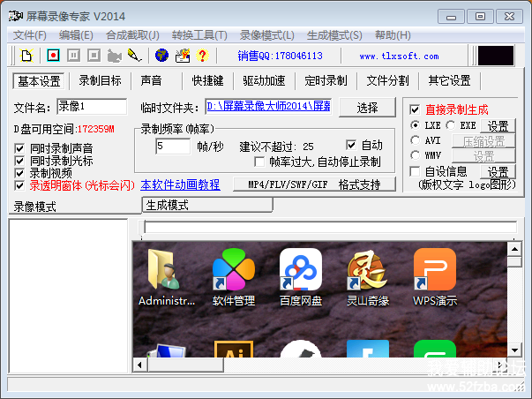532x399 pixels.
Task: Open the 录像模式(L) menu
Action: 267,35
